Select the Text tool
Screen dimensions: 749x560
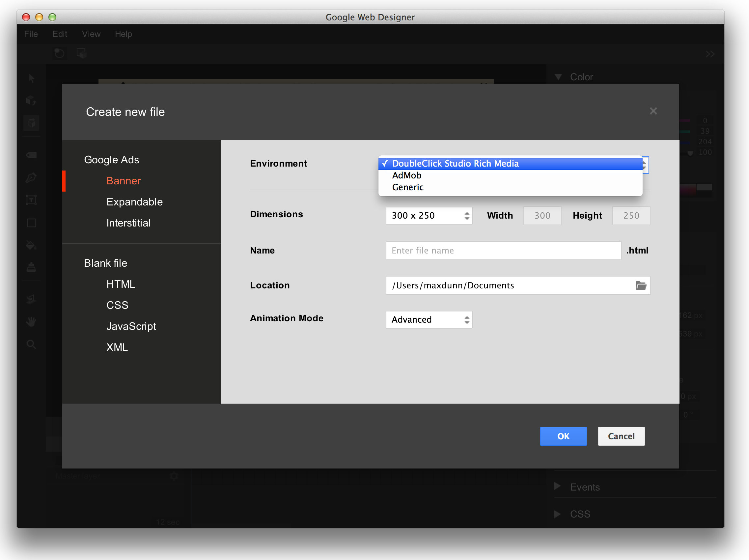coord(32,200)
